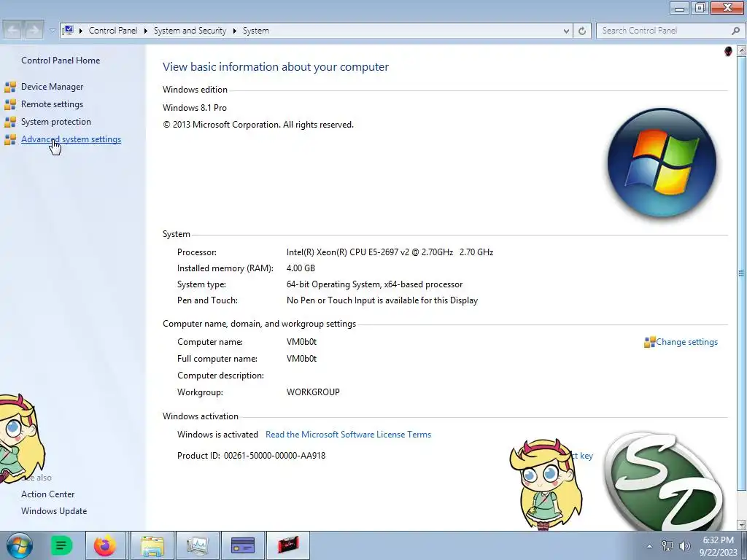Click the volume speaker tray icon

(685, 546)
